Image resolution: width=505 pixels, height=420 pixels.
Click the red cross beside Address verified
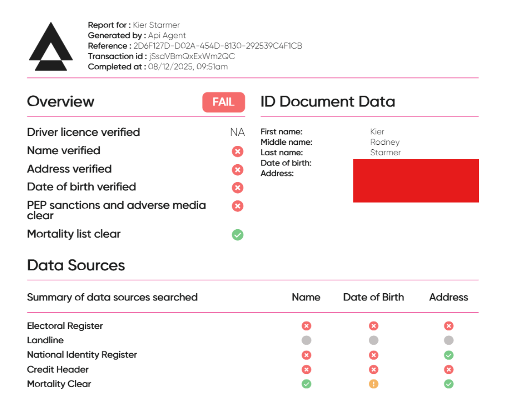point(238,170)
